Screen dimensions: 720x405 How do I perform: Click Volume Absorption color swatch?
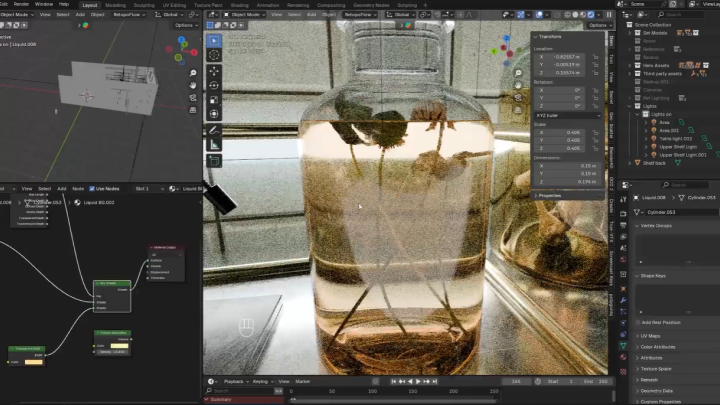[x=119, y=346]
